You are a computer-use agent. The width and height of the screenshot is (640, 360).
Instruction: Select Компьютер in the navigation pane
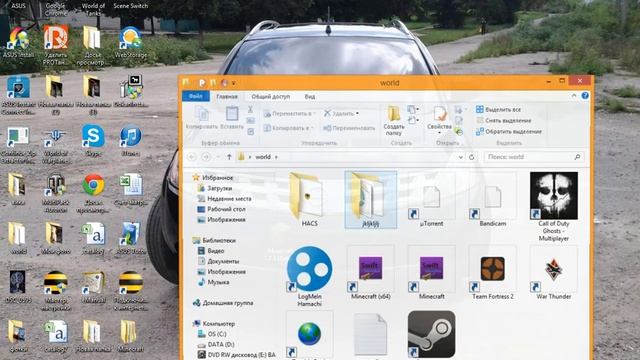point(214,324)
